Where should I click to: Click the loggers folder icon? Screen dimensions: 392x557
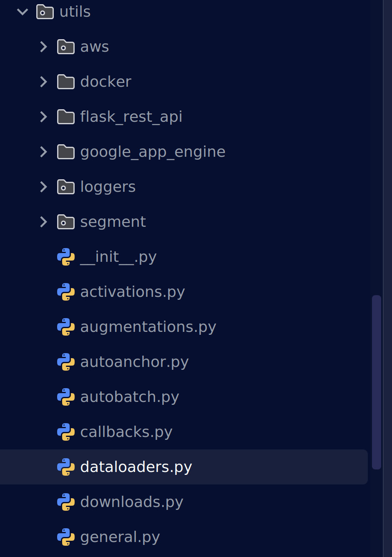pyautogui.click(x=66, y=187)
